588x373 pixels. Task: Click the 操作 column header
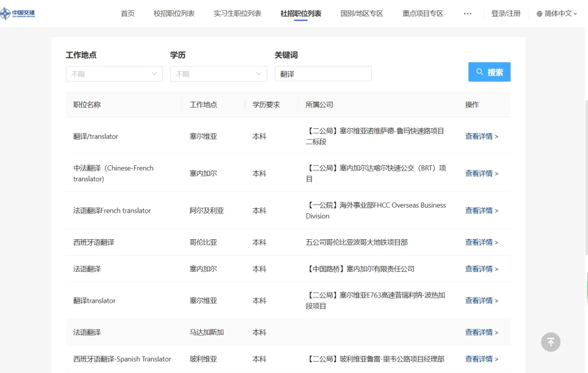(472, 104)
